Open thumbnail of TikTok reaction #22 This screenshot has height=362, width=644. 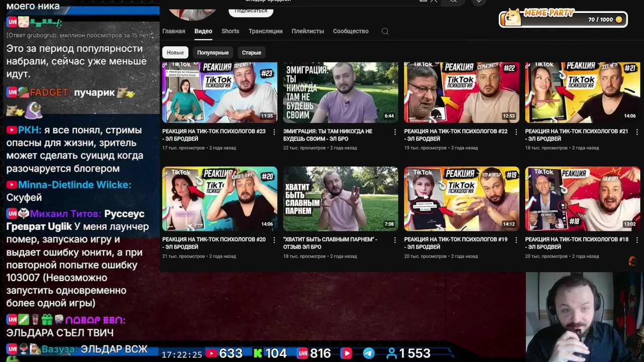(461, 93)
